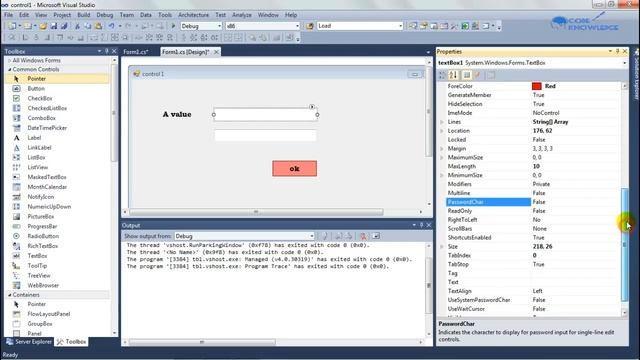
Task: Show properties categorized view icon
Action: click(442, 75)
